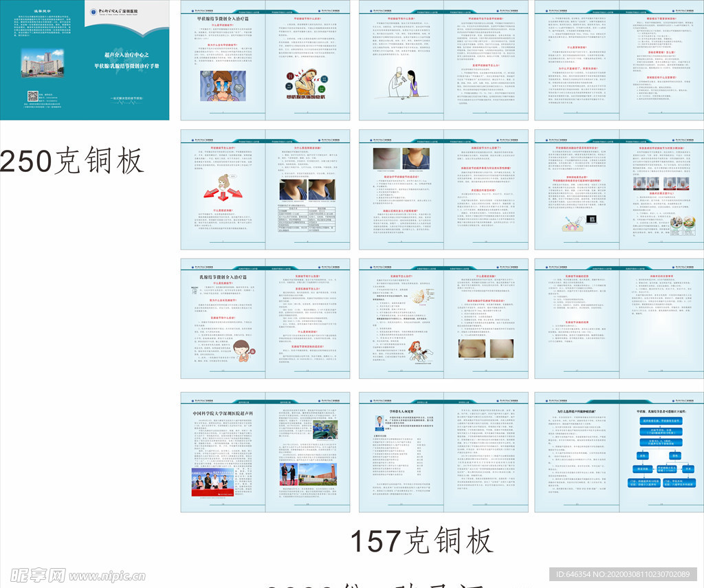704x588 pixels.
Task: Select the image ID text ID:646354
Action: pyautogui.click(x=572, y=574)
